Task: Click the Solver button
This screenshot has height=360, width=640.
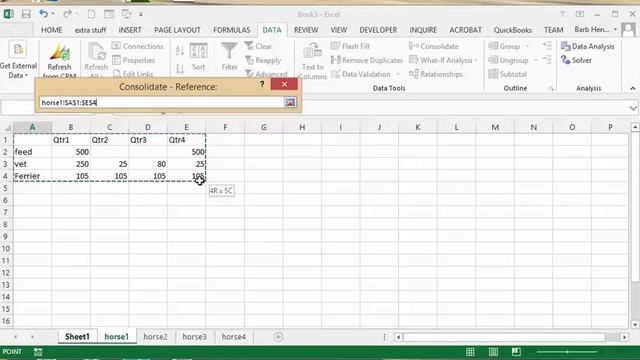Action: click(576, 60)
